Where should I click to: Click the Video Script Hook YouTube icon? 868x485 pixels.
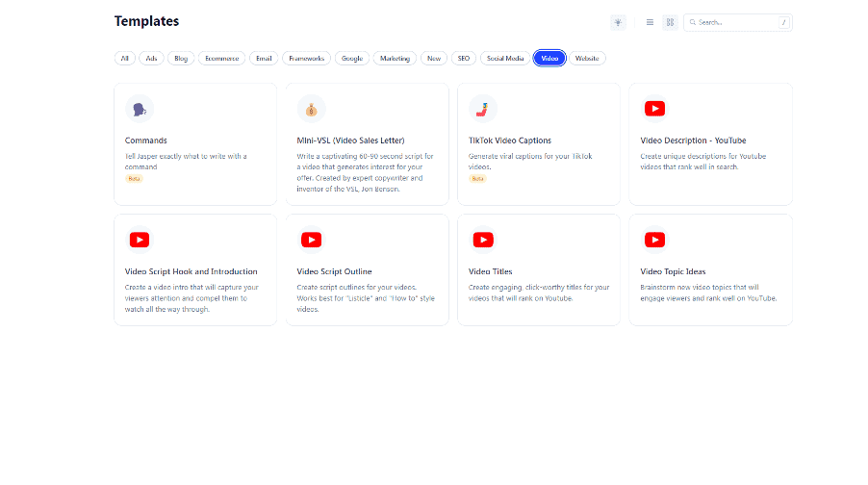140,240
